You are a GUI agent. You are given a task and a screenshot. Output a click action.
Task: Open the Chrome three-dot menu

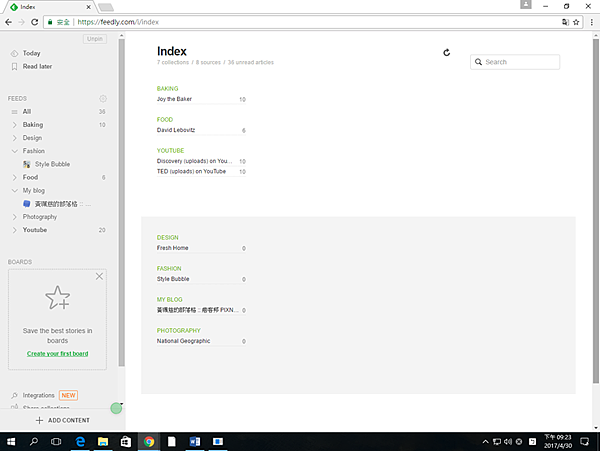point(592,22)
